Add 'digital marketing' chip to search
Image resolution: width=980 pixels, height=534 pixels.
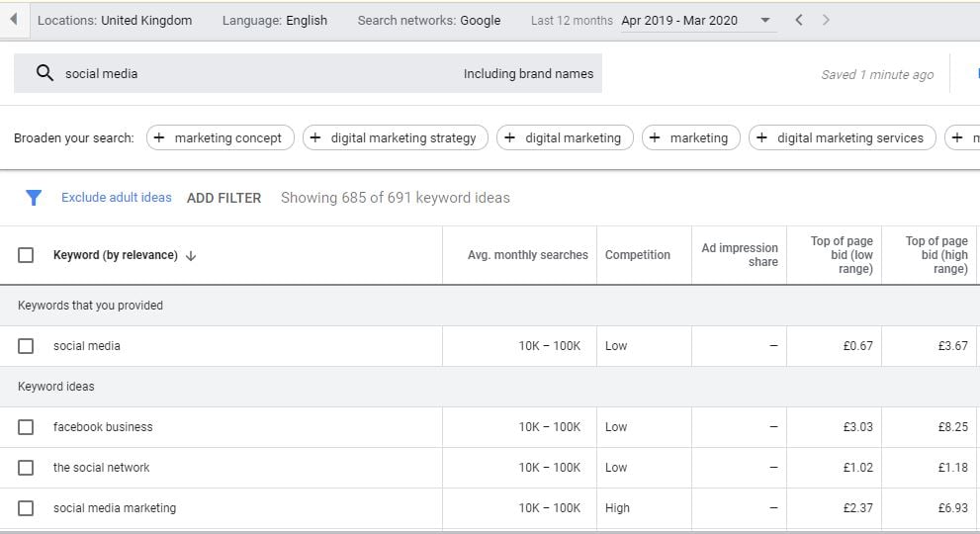[564, 138]
